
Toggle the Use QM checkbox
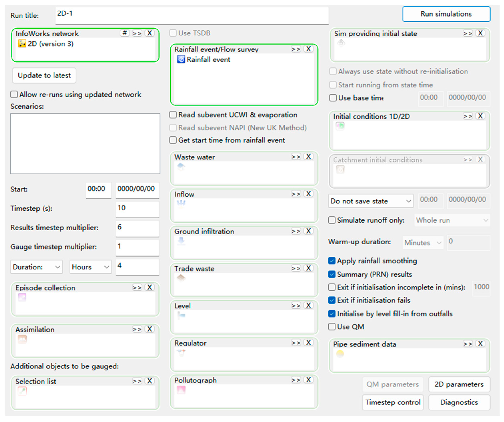[332, 327]
